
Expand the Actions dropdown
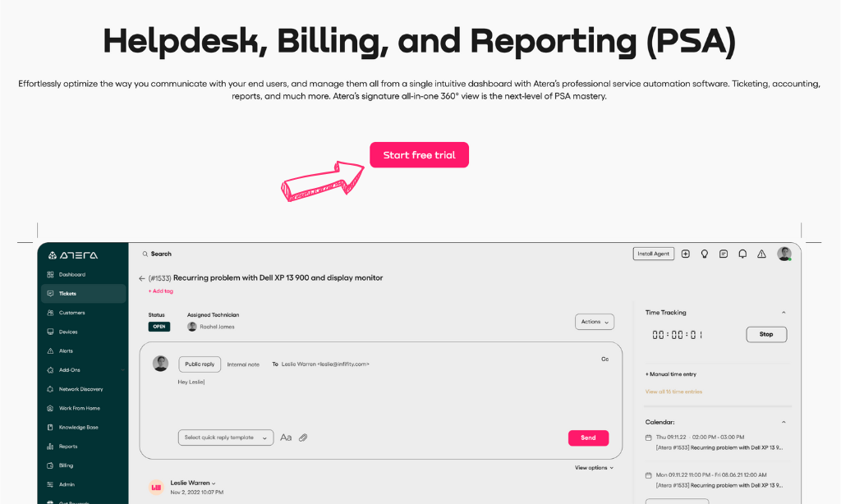click(x=595, y=322)
